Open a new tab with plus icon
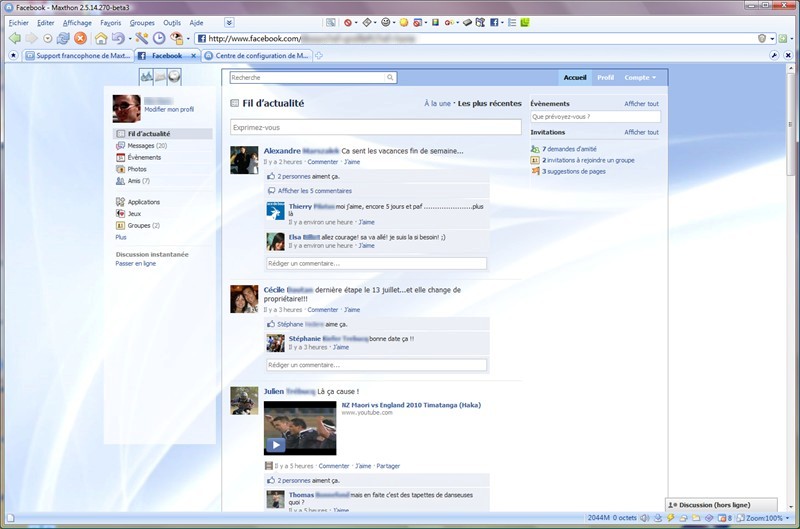 point(319,56)
